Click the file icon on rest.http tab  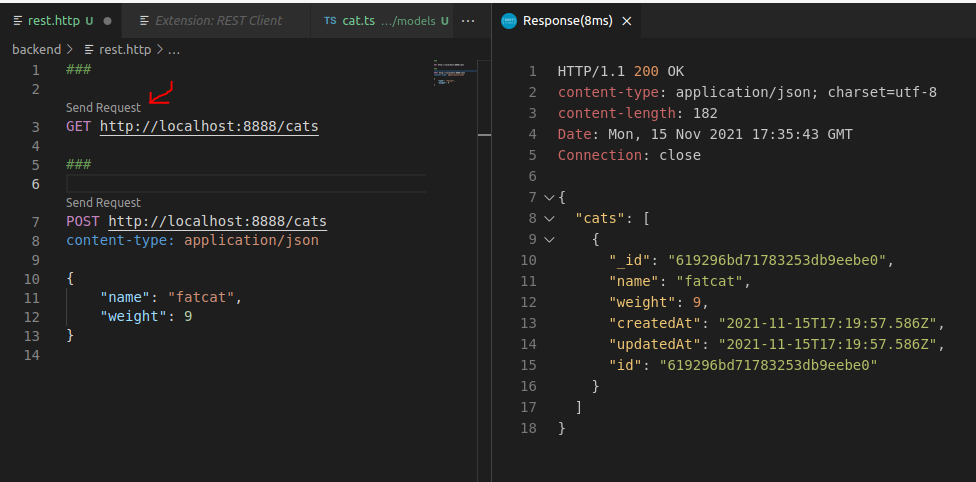(18, 20)
